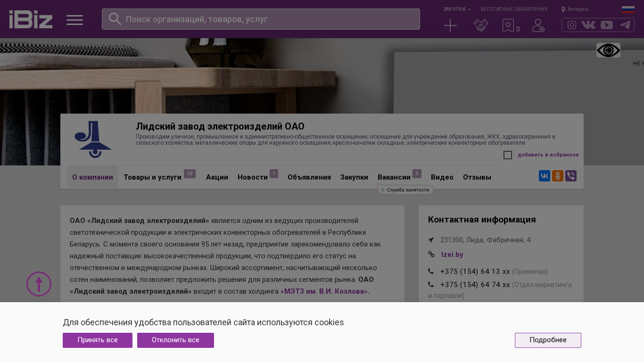The width and height of the screenshot is (644, 362).
Task: Open the hamburger menu icon
Action: [x=74, y=20]
